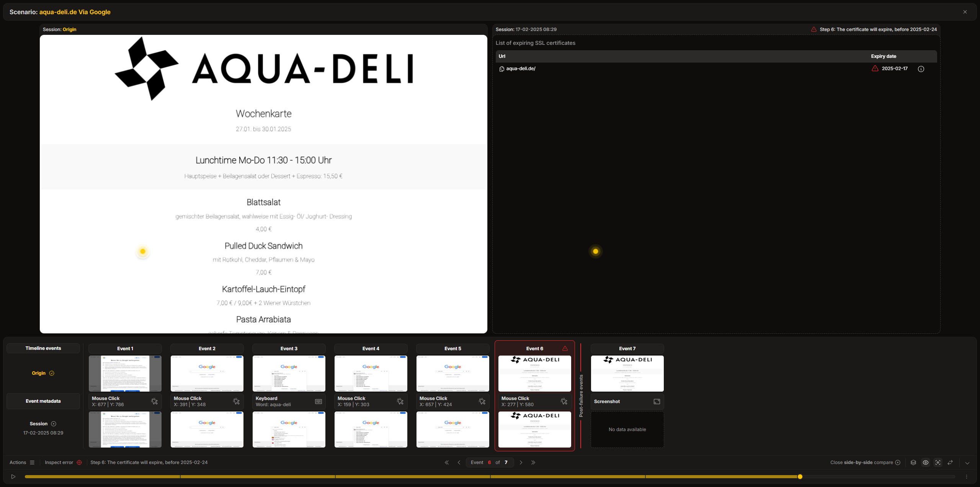Click Event 5 mouse click cursor icon
The height and width of the screenshot is (487, 980).
(482, 401)
